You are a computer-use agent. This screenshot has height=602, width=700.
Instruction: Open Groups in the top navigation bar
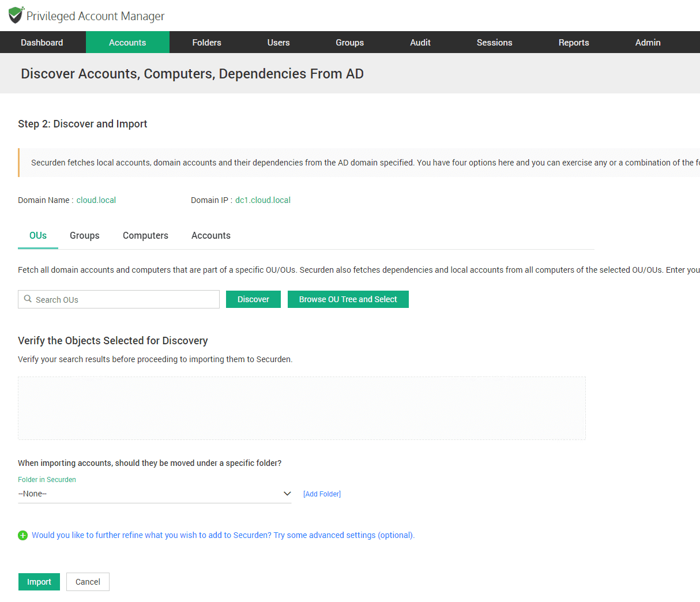tap(349, 43)
